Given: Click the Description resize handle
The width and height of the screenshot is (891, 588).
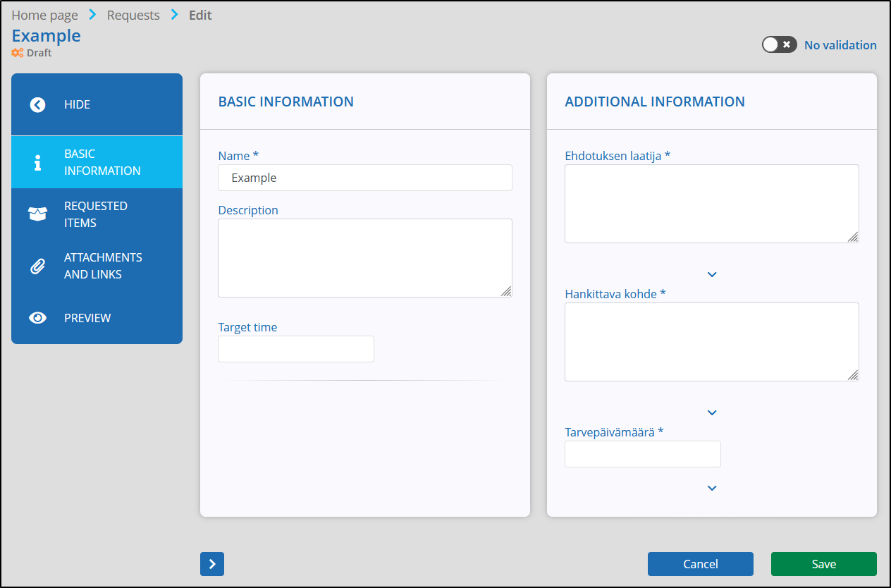Looking at the screenshot, I should pos(506,291).
